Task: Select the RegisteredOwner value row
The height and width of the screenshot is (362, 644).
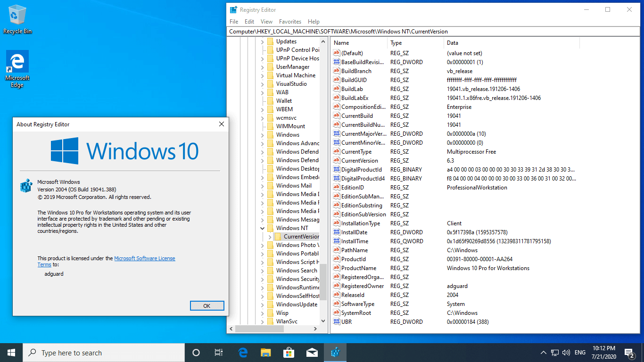Action: tap(454, 286)
